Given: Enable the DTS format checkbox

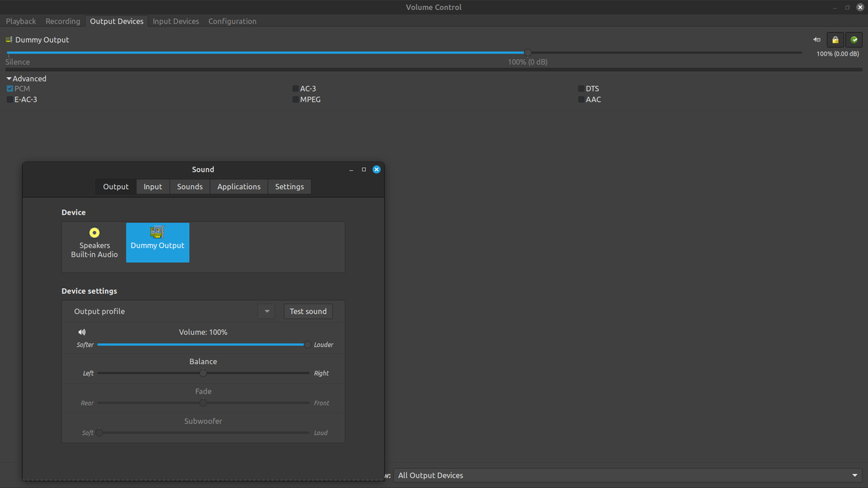Looking at the screenshot, I should click(x=580, y=88).
